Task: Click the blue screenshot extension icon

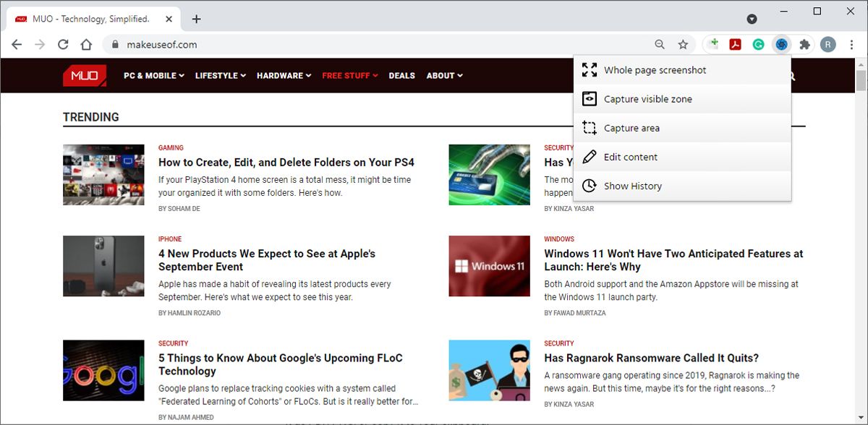Action: coord(781,45)
